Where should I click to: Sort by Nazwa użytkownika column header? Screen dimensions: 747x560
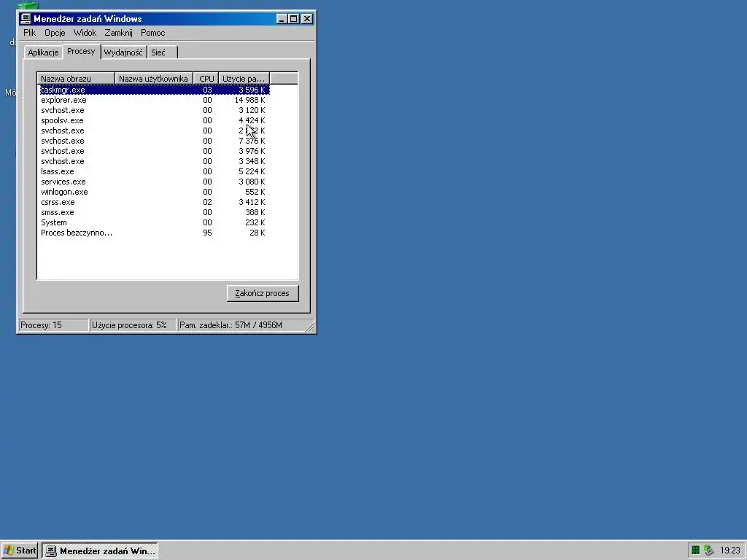[154, 79]
